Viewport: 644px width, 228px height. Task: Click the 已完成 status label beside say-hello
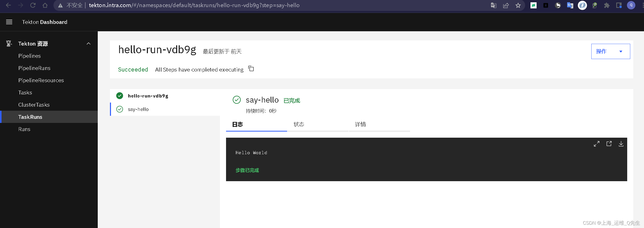[x=292, y=101]
